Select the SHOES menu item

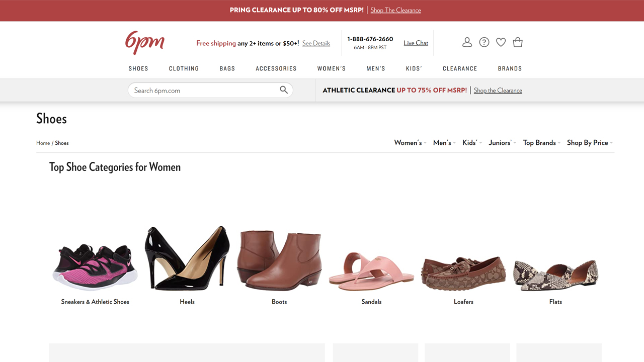pos(138,68)
